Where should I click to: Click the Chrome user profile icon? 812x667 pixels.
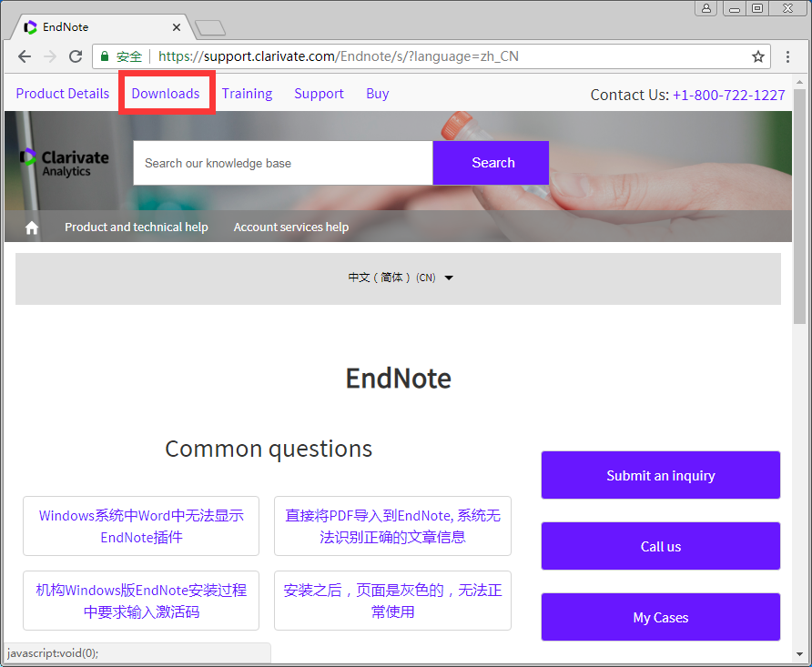(x=706, y=8)
